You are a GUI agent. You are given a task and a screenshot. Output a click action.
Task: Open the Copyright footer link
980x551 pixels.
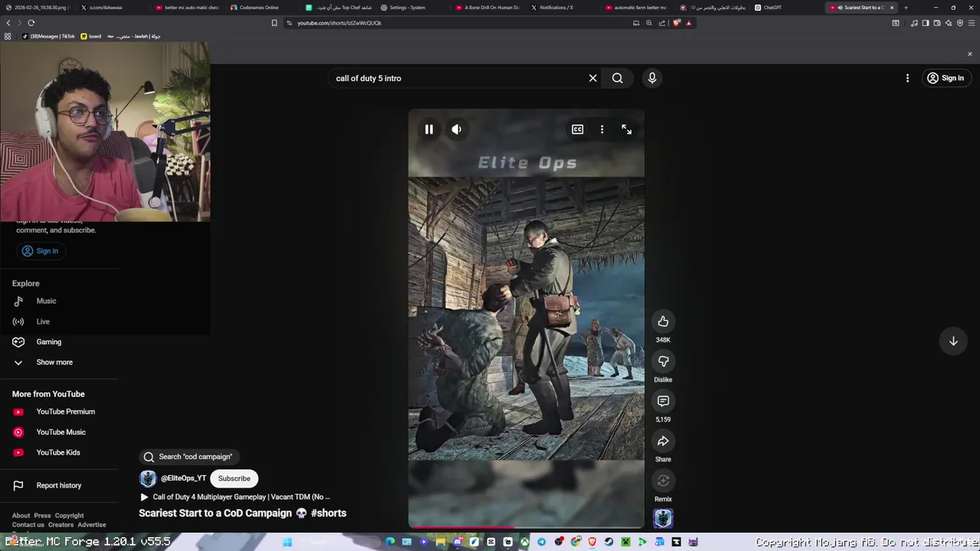[x=69, y=516]
